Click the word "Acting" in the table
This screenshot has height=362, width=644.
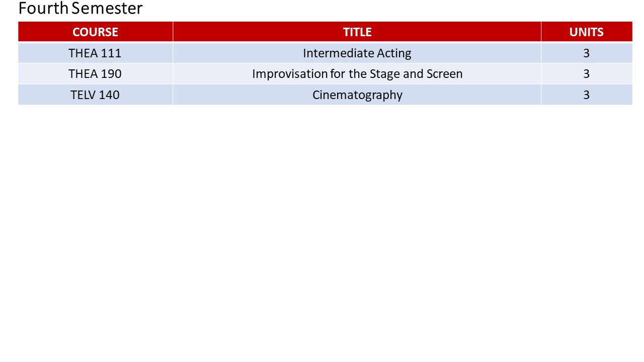[394, 53]
